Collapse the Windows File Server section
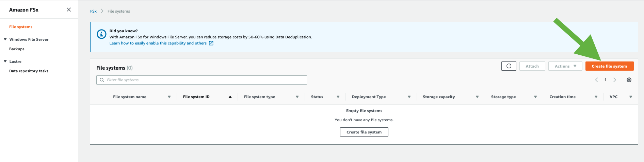 click(5, 39)
